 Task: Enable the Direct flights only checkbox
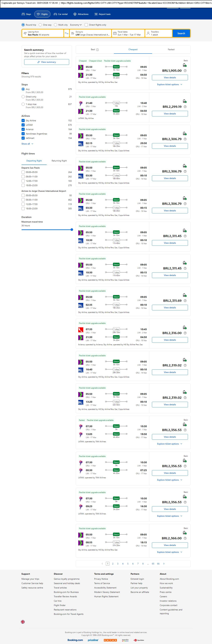(86, 25)
